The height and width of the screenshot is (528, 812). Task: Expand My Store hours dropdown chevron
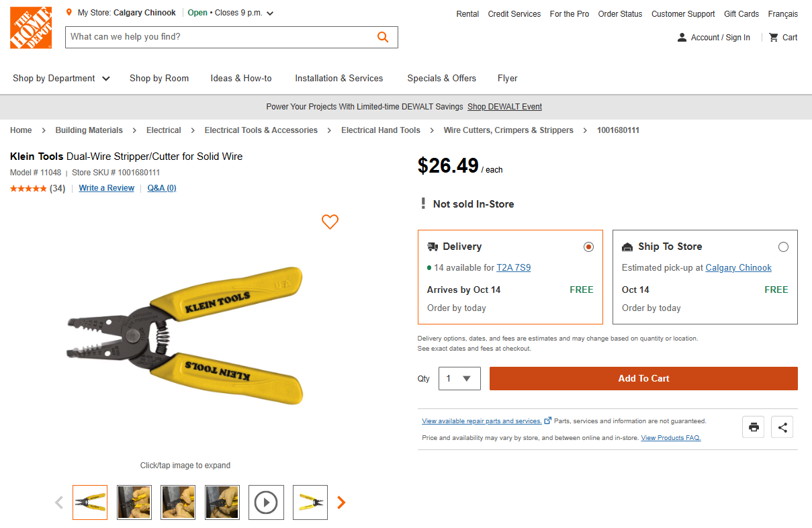point(270,13)
